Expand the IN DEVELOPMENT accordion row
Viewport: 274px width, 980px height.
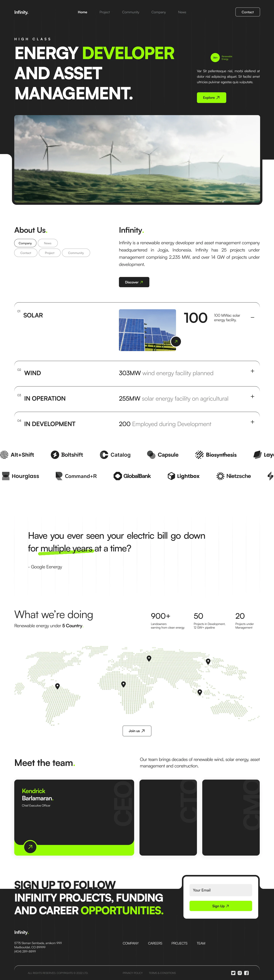click(252, 422)
